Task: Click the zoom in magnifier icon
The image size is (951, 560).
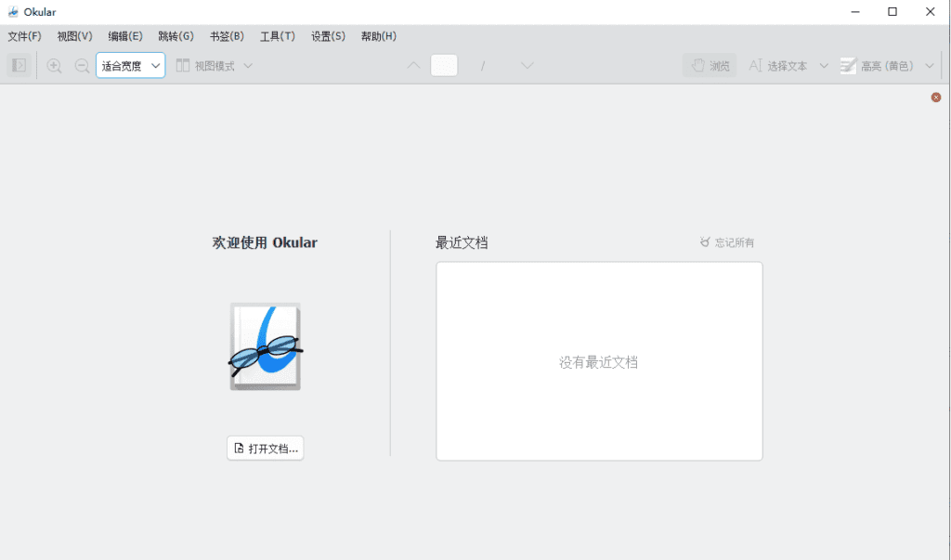Action: (x=54, y=66)
